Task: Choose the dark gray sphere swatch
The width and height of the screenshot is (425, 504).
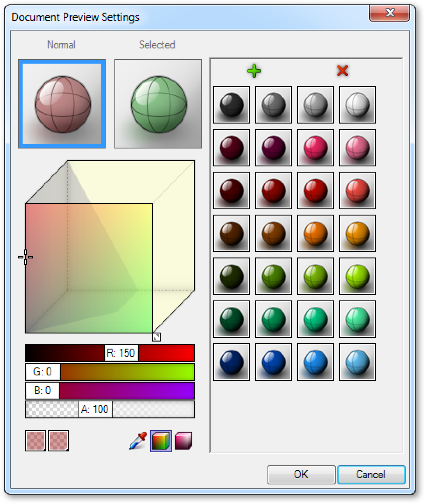Action: (x=273, y=105)
